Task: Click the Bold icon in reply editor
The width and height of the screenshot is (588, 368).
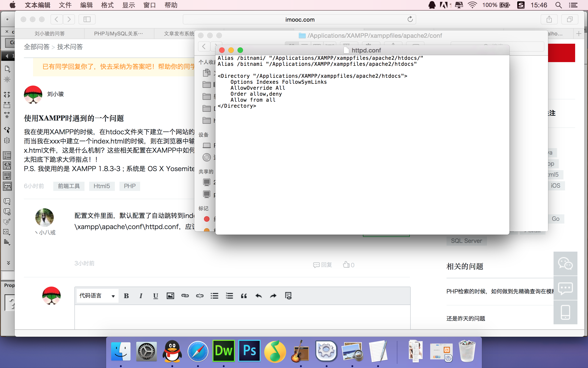Action: (x=126, y=296)
